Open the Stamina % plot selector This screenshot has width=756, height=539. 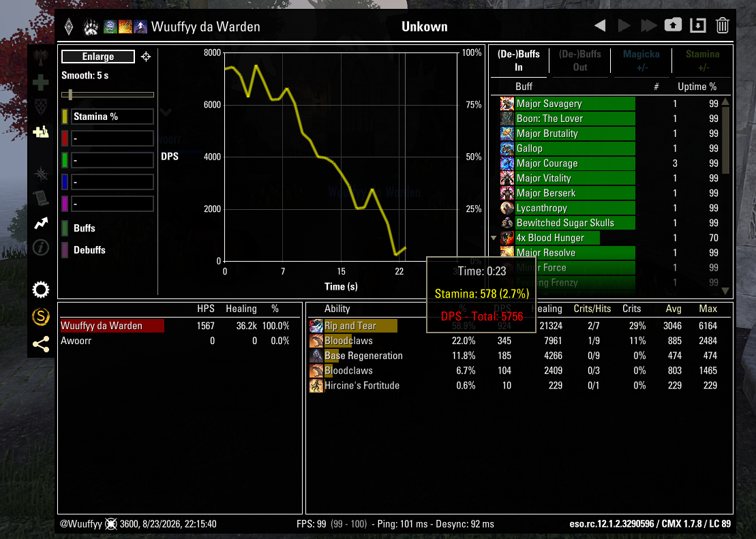click(x=112, y=117)
